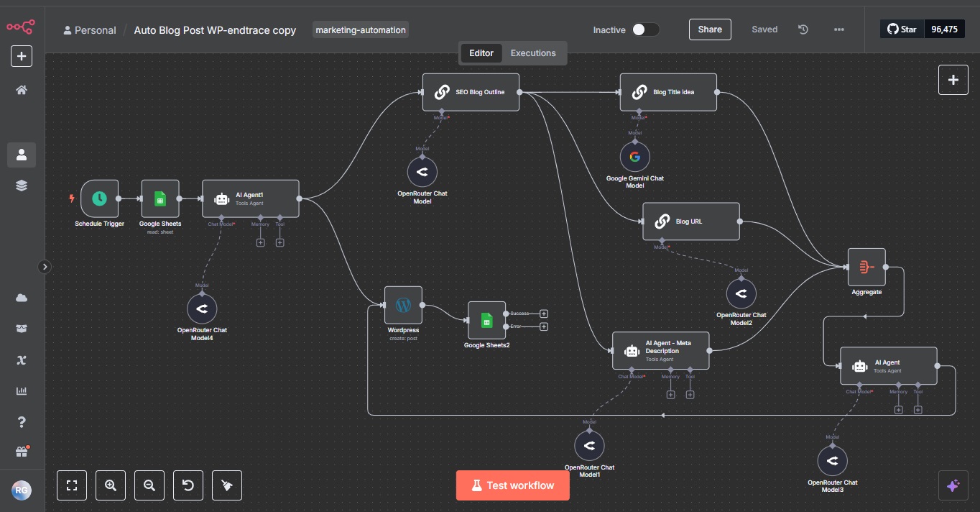Open the variables icon in sidebar

pos(22,360)
